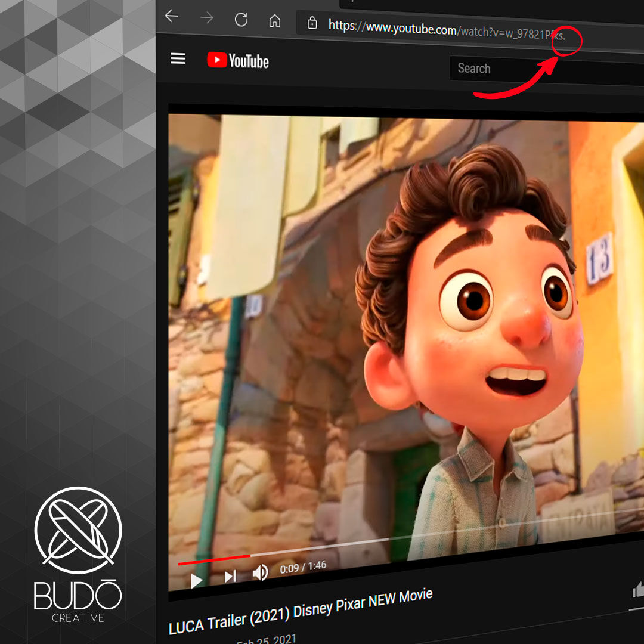Mute the video with the speaker icon
This screenshot has width=644, height=644.
click(x=260, y=572)
